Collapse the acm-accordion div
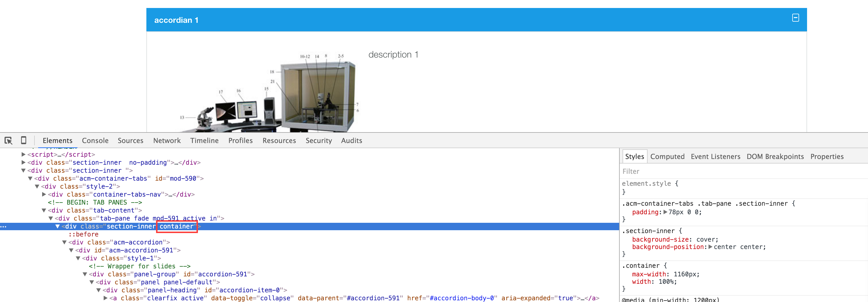 pyautogui.click(x=64, y=242)
